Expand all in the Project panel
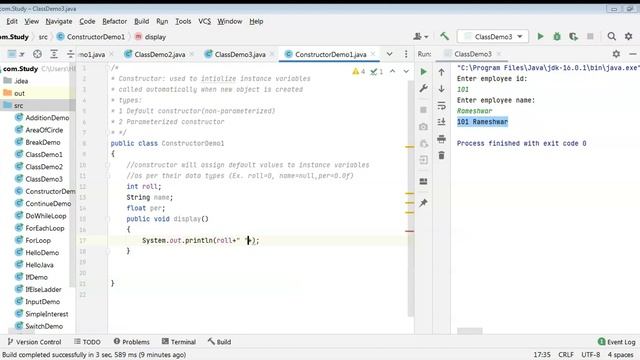The height and width of the screenshot is (360, 640). [x=54, y=54]
